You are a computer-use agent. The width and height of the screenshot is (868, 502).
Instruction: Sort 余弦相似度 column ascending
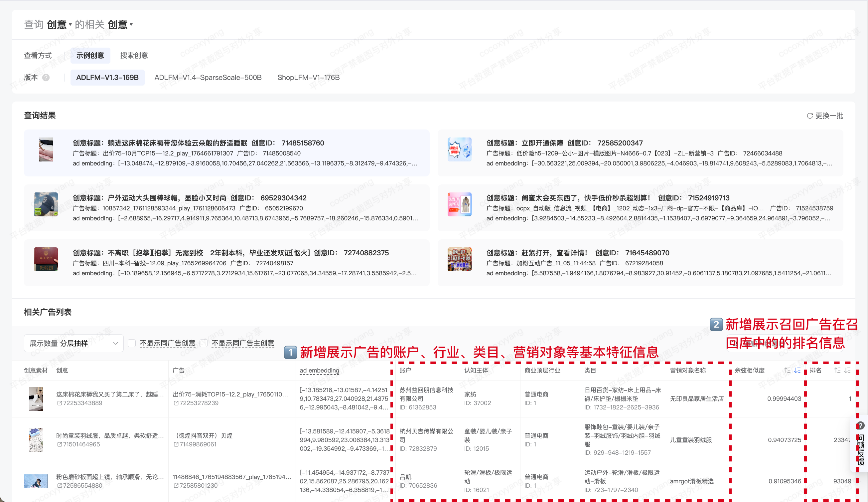[x=787, y=370]
